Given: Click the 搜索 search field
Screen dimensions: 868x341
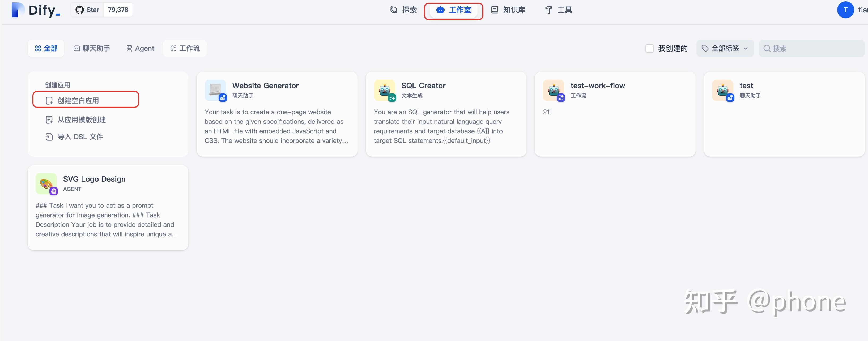Looking at the screenshot, I should tap(811, 49).
